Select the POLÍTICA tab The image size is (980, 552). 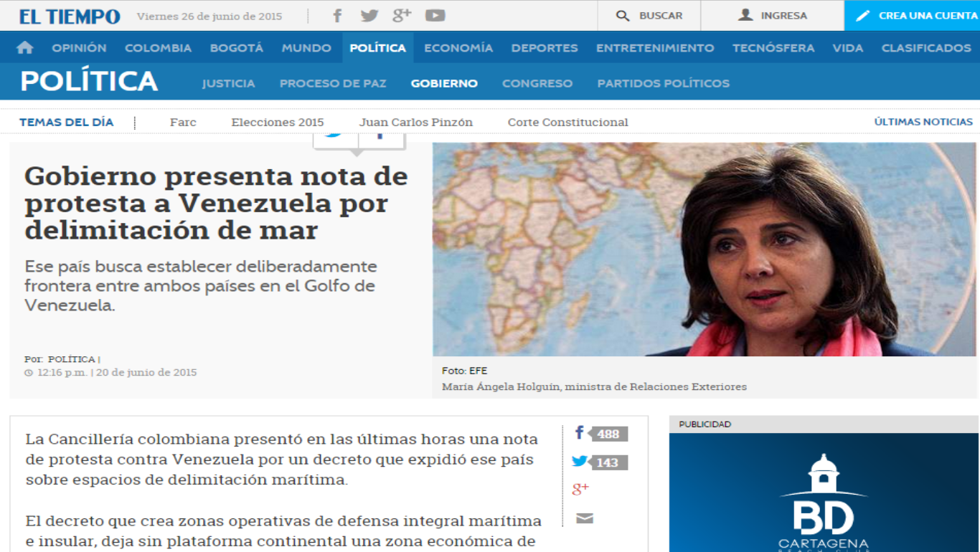click(x=377, y=48)
